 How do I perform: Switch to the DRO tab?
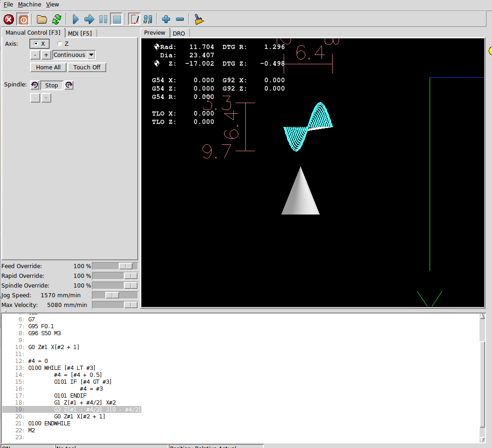[x=179, y=33]
